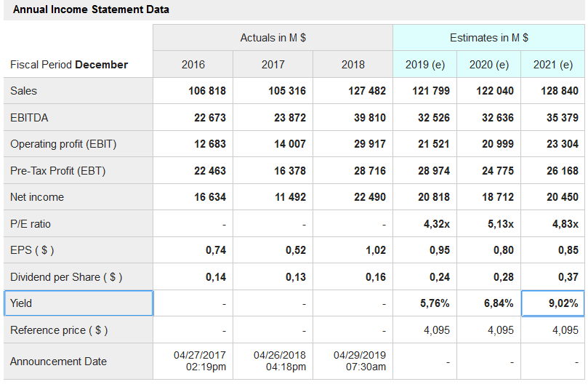Select the 2020 (e) estimate column header

(x=489, y=65)
